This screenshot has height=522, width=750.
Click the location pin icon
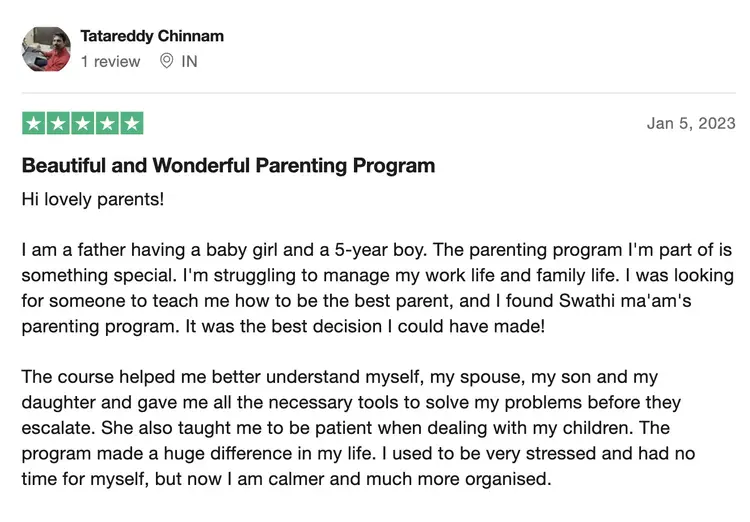click(165, 61)
